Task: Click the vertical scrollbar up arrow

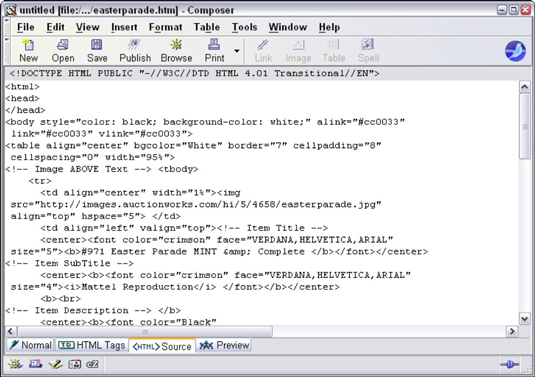Action: (524, 87)
